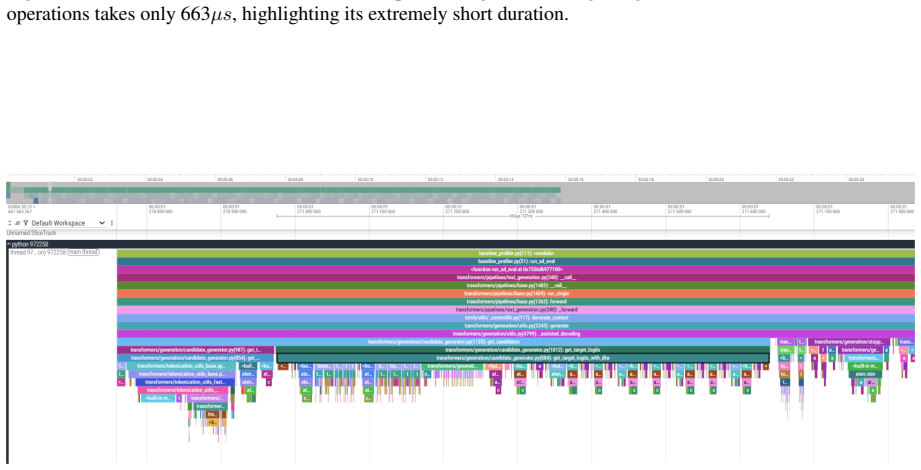Select the base.py(1469) run_single slice
This screenshot has width=921, height=470.
516,294
